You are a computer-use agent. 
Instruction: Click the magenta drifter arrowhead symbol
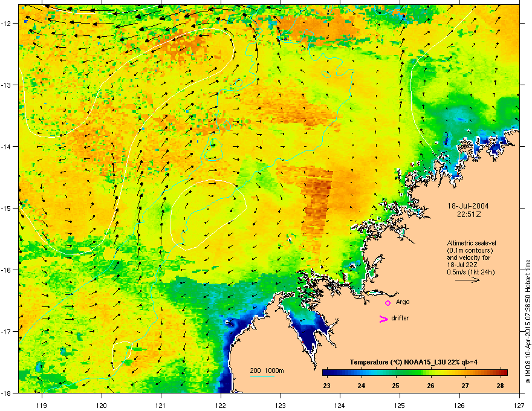384,319
